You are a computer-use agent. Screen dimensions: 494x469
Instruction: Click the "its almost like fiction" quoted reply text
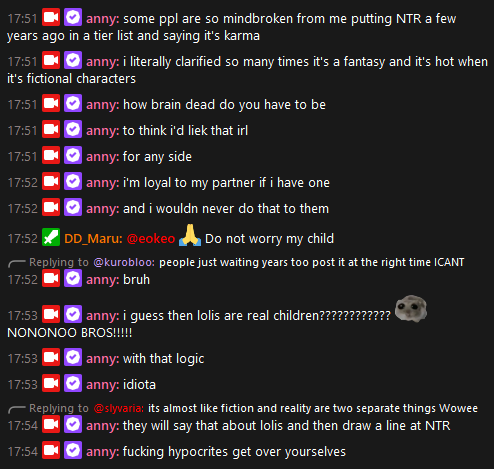[313, 408]
